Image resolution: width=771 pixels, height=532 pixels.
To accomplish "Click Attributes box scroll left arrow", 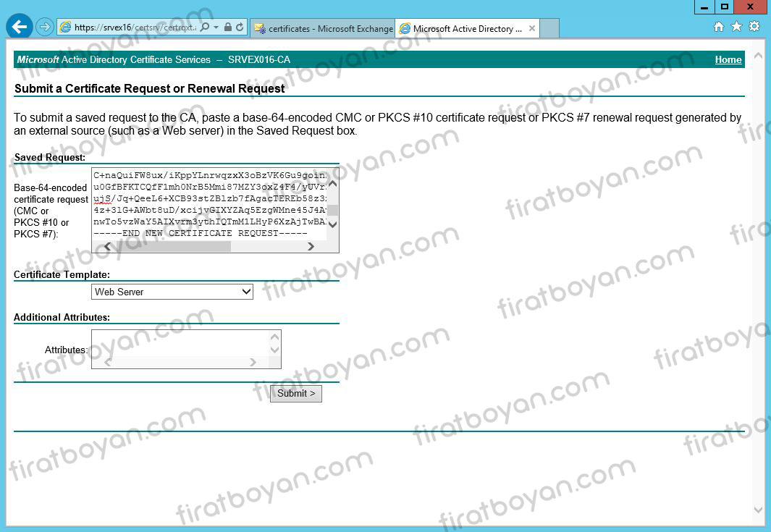I will click(x=108, y=363).
